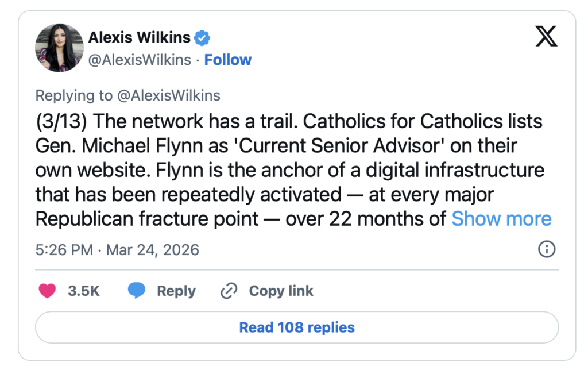
Task: Click the blue reply speech bubble icon
Action: pos(137,291)
